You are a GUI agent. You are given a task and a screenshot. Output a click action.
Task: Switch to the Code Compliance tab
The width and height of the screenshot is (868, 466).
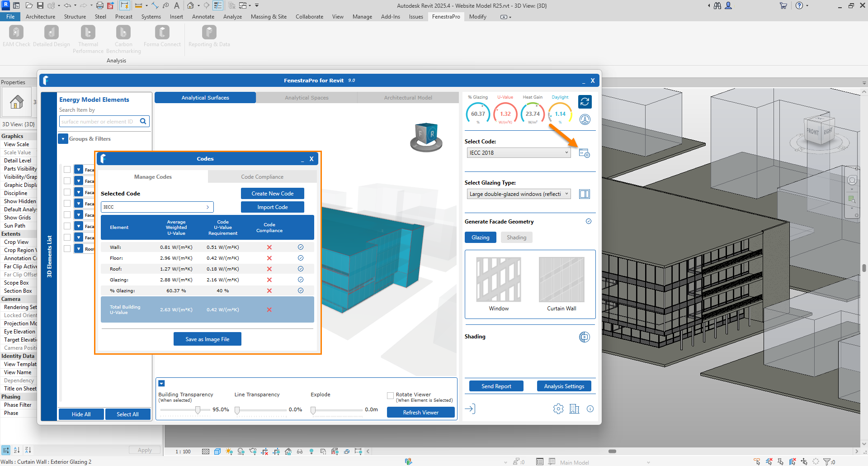tap(262, 177)
